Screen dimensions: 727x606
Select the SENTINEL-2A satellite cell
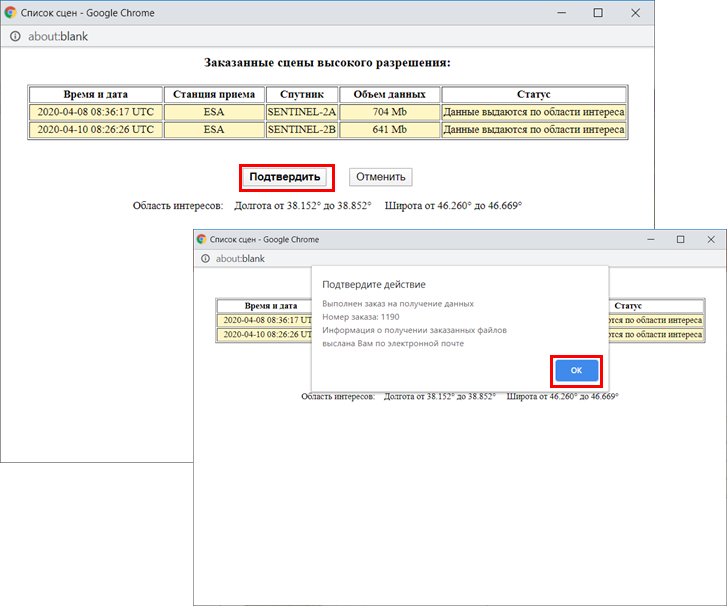click(302, 112)
